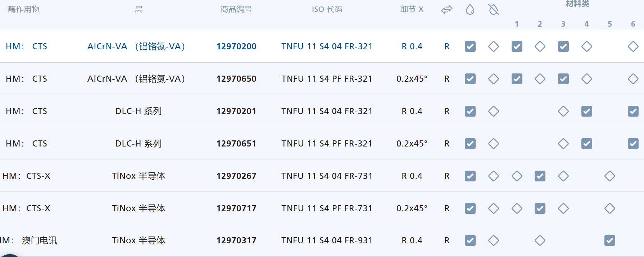Toggle material 4 checkbox for 12970651

586,144
